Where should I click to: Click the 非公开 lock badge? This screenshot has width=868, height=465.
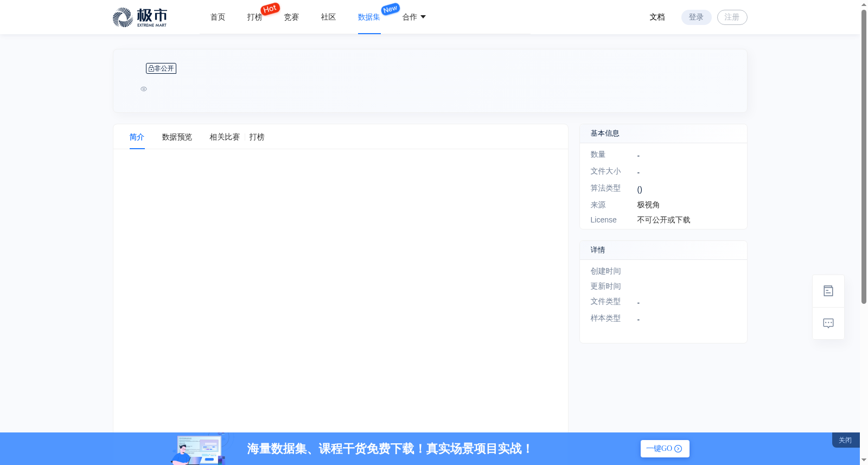[x=161, y=68]
